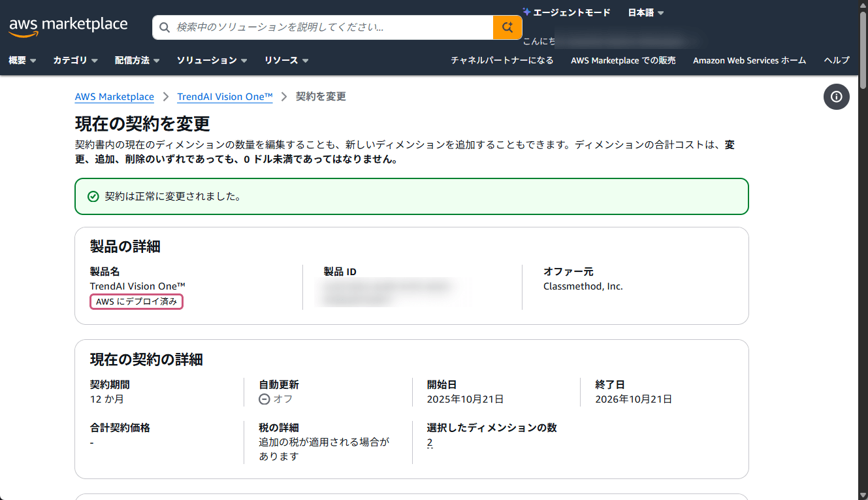Click the TrendAI Vision One™ product name value
This screenshot has width=868, height=500.
(138, 286)
